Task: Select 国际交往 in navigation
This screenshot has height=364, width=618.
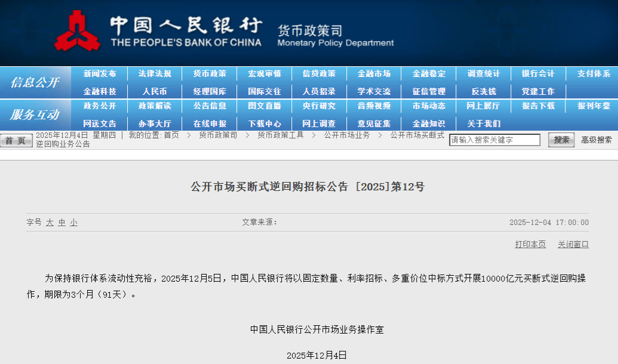Action: (265, 91)
